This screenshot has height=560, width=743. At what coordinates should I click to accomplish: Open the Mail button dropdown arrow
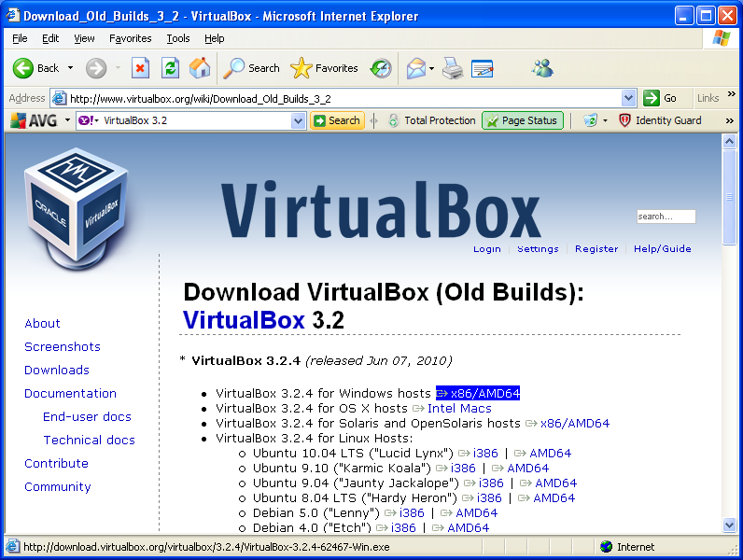431,69
